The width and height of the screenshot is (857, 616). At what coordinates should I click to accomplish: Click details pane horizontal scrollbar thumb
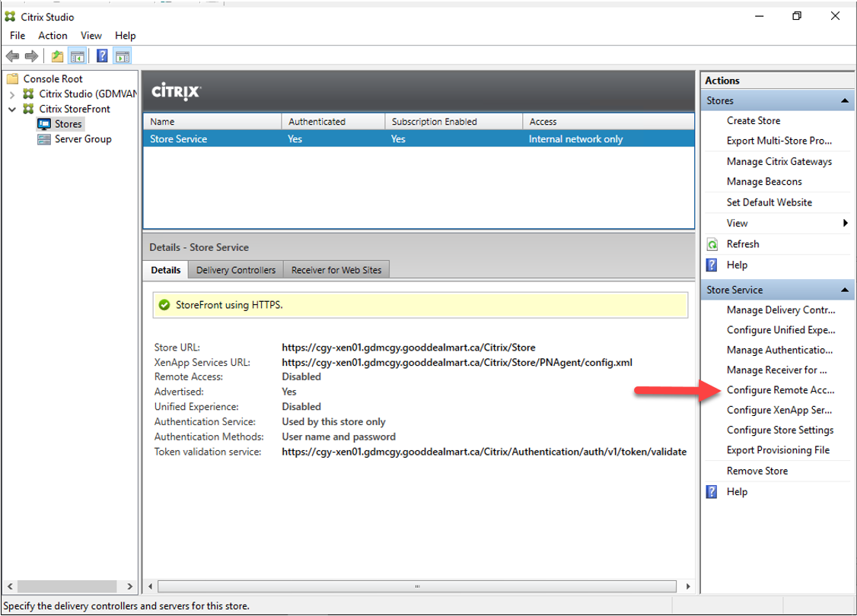pyautogui.click(x=417, y=586)
